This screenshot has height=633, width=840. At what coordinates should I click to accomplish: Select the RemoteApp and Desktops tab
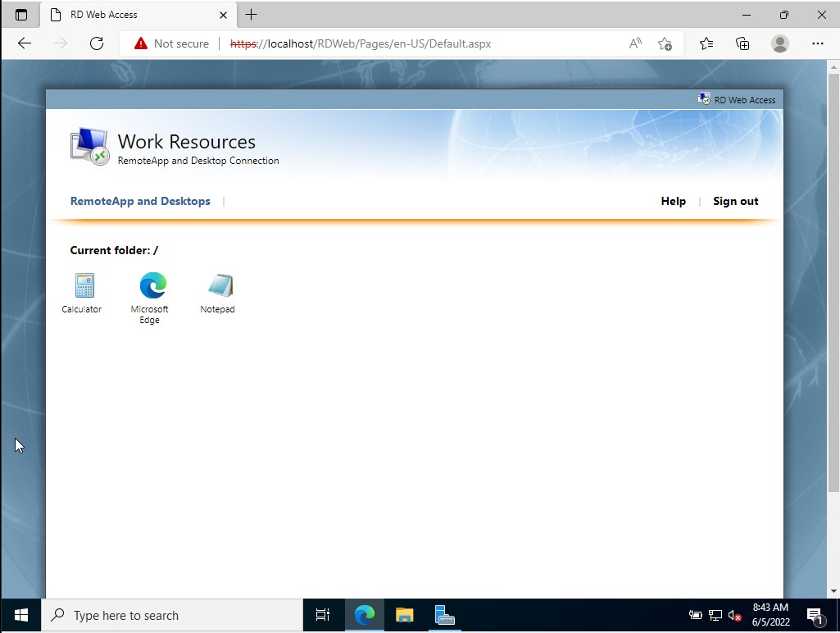coord(140,201)
